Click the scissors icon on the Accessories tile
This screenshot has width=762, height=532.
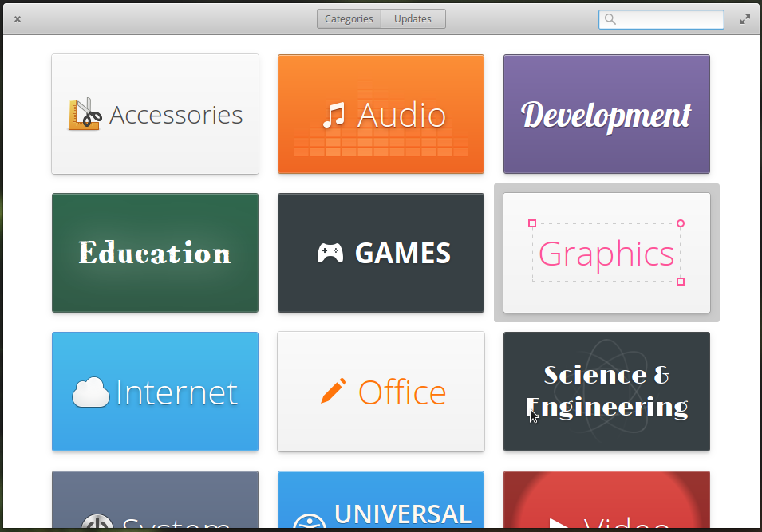click(x=84, y=114)
